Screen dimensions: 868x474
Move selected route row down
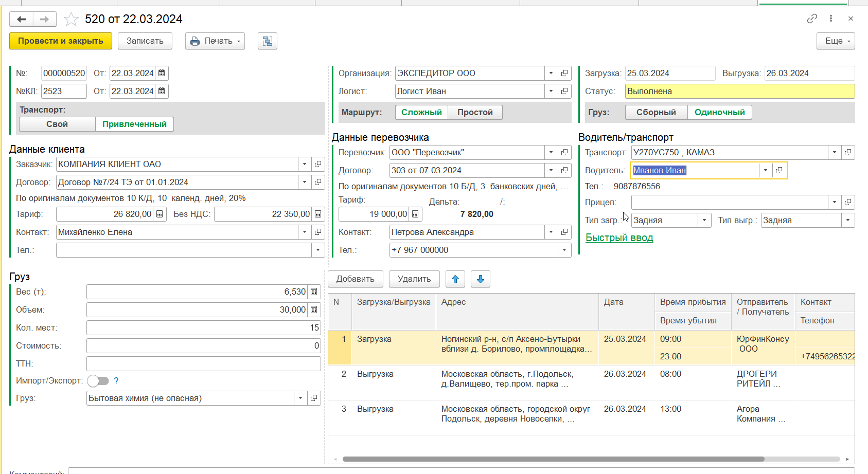(481, 279)
